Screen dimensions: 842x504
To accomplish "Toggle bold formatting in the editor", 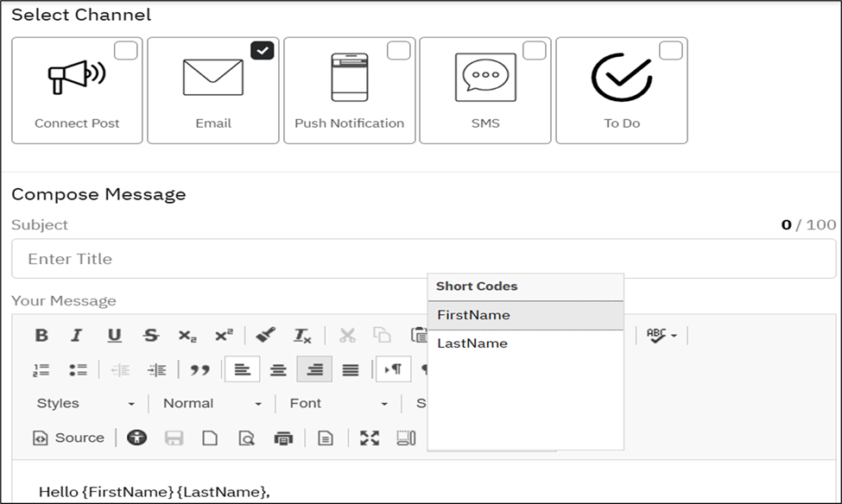I will (x=41, y=336).
